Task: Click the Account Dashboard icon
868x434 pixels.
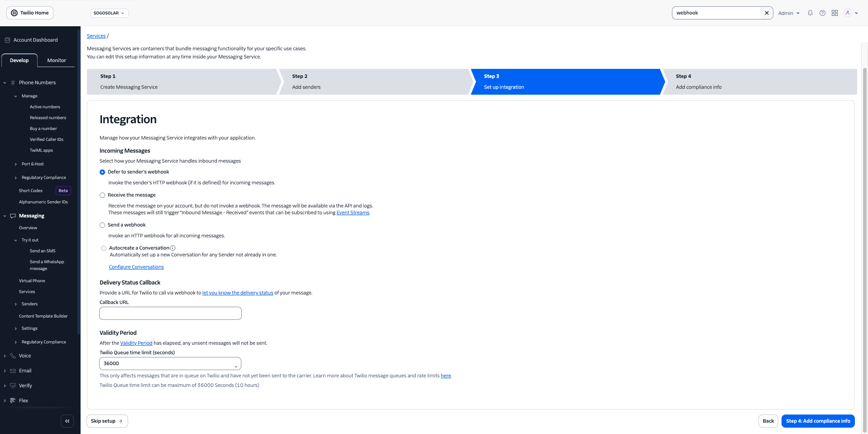Action: click(7, 40)
